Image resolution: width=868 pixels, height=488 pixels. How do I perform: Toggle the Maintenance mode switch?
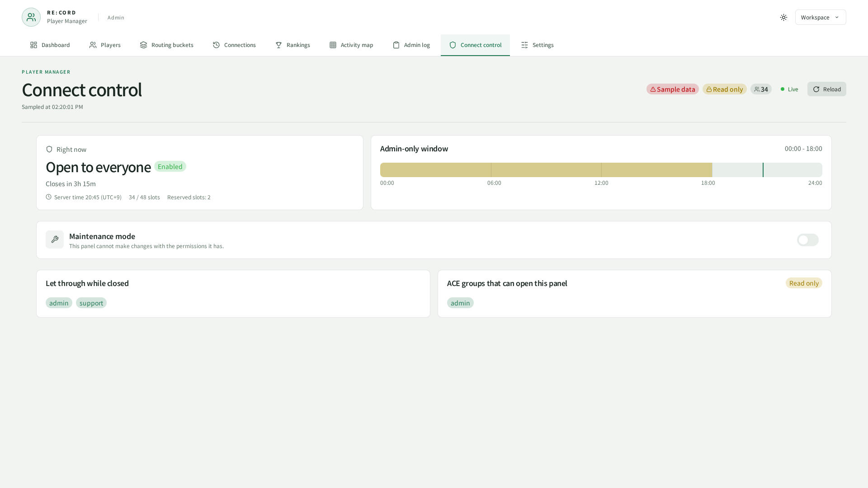[x=808, y=240]
